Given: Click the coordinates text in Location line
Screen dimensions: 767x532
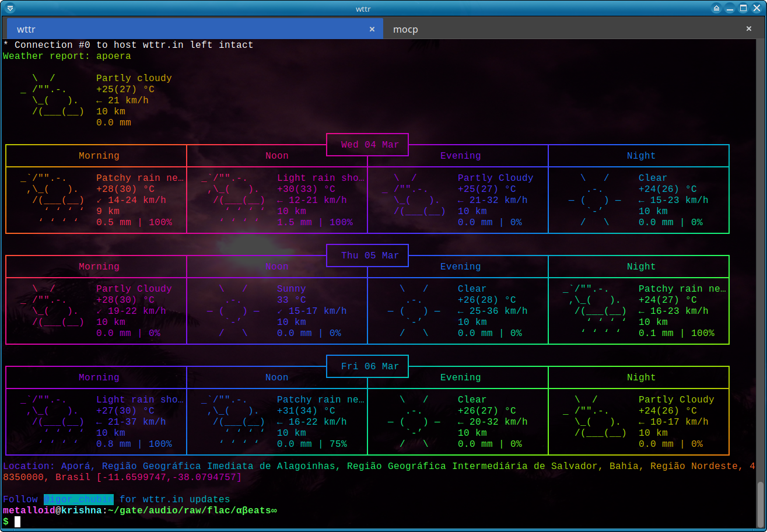Looking at the screenshot, I should [x=169, y=477].
